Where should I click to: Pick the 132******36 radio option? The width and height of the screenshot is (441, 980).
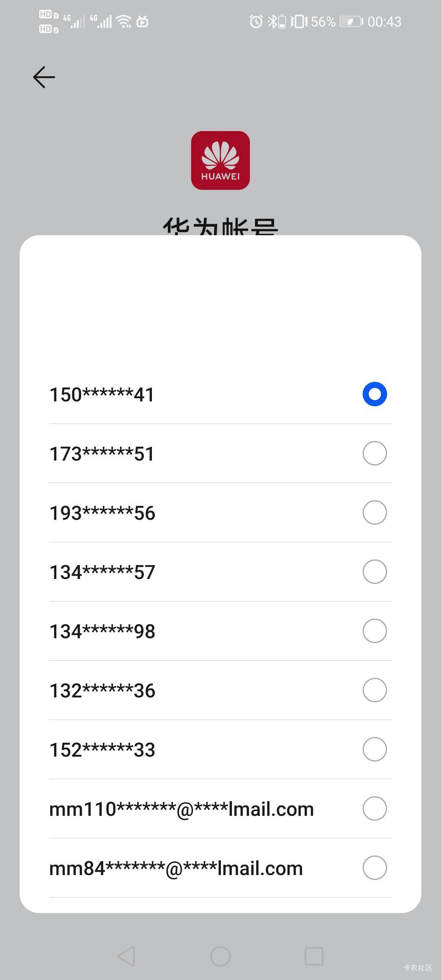coord(374,690)
